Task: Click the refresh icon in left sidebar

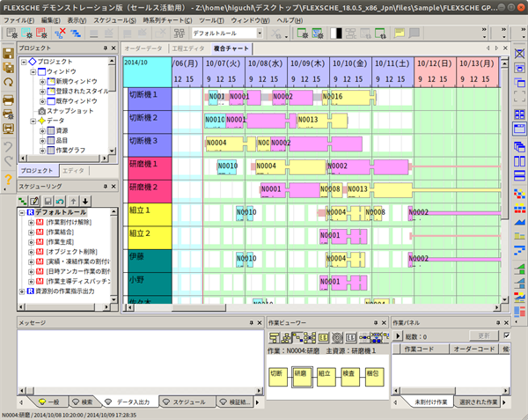Action: [x=9, y=82]
